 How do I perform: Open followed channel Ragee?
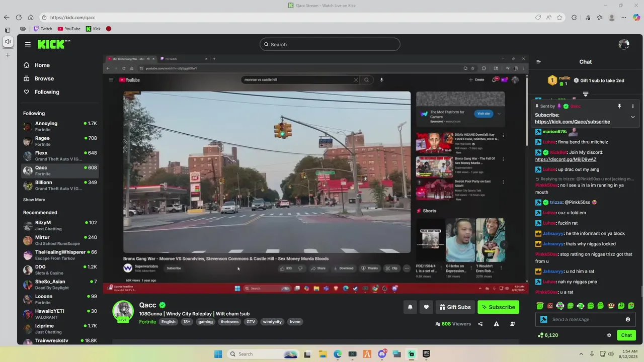coord(60,141)
